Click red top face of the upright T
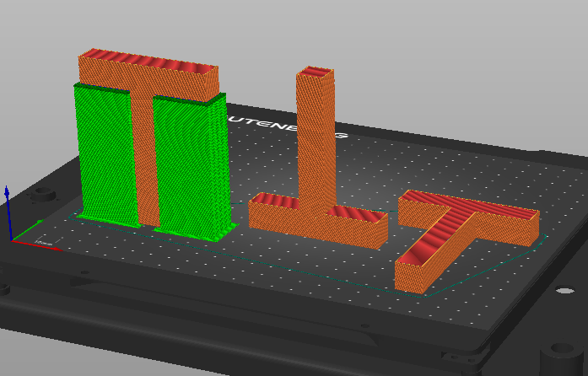 pos(148,65)
